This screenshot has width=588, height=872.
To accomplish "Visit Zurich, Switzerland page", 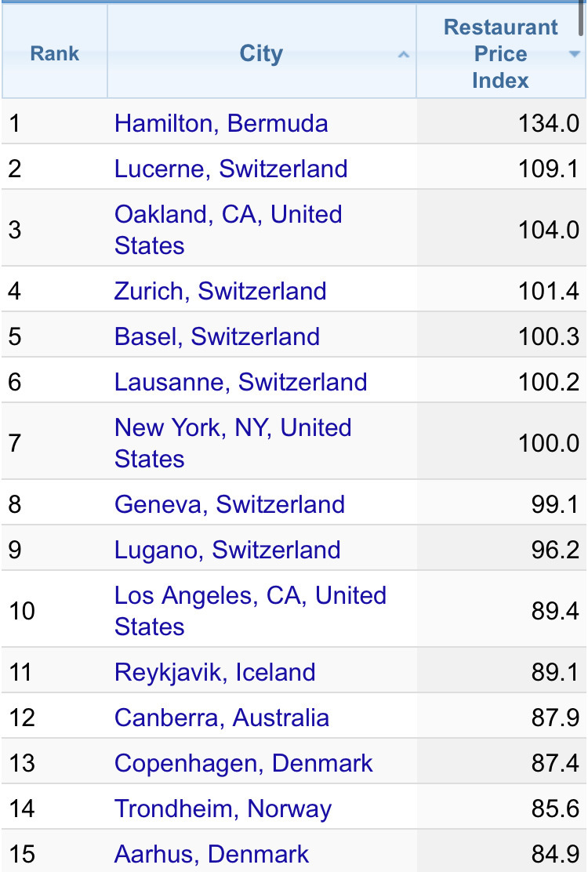I will tap(220, 292).
